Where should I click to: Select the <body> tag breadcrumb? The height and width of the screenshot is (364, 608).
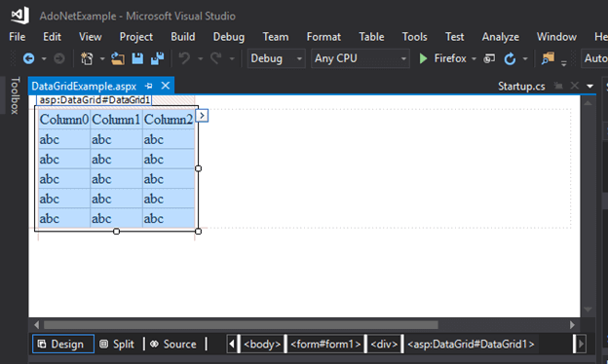(262, 344)
